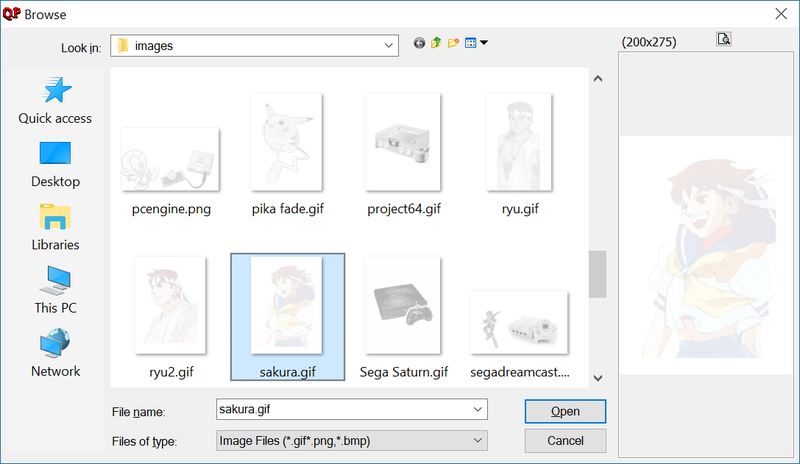Click the Quick access label
800x464 pixels.
55,118
